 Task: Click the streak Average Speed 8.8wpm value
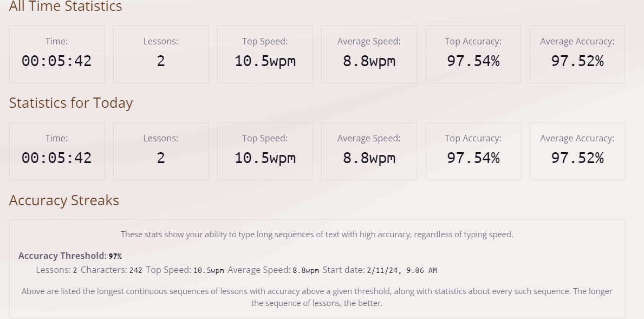tap(306, 270)
